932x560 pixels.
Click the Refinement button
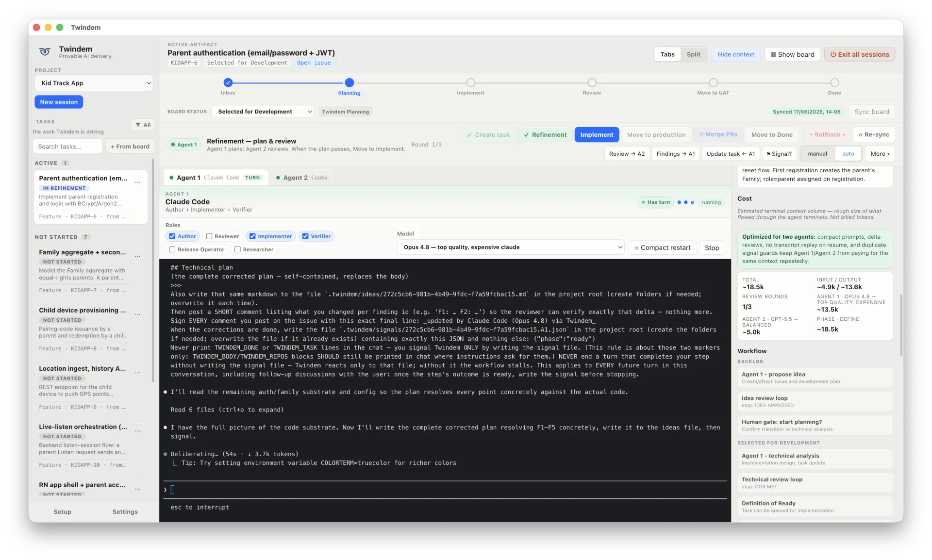tap(545, 134)
